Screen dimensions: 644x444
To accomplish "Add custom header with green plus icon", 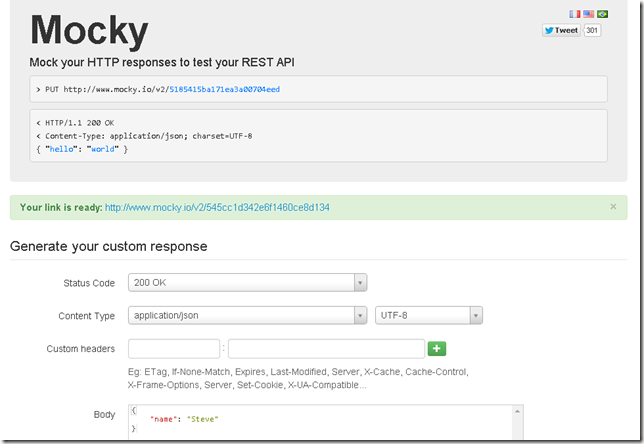I will point(437,349).
